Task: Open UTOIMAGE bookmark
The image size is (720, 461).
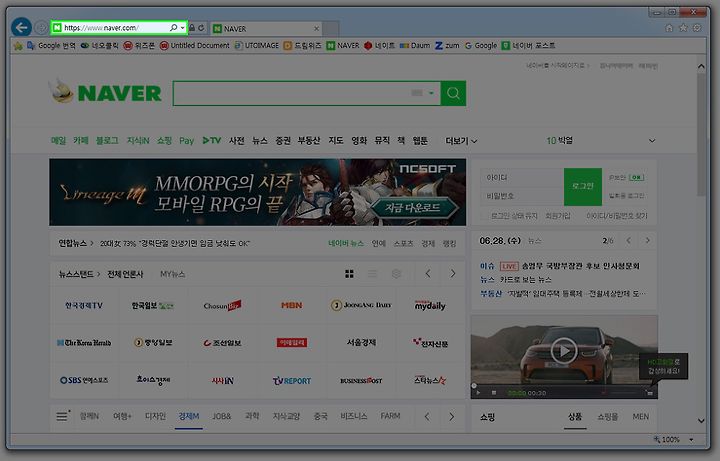Action: [x=257, y=45]
